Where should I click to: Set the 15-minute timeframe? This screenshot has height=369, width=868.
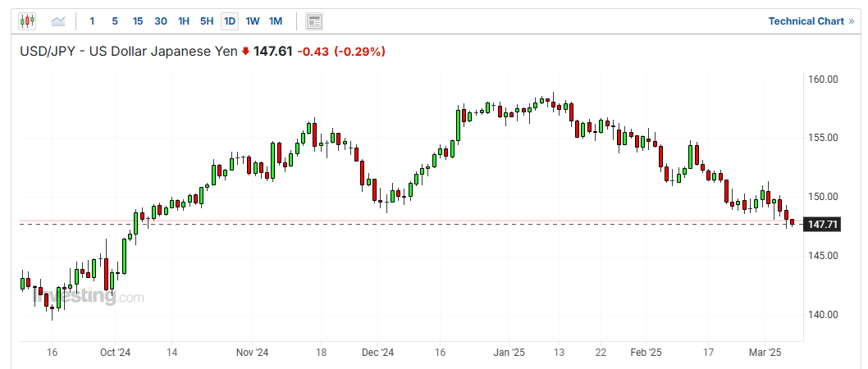point(138,21)
